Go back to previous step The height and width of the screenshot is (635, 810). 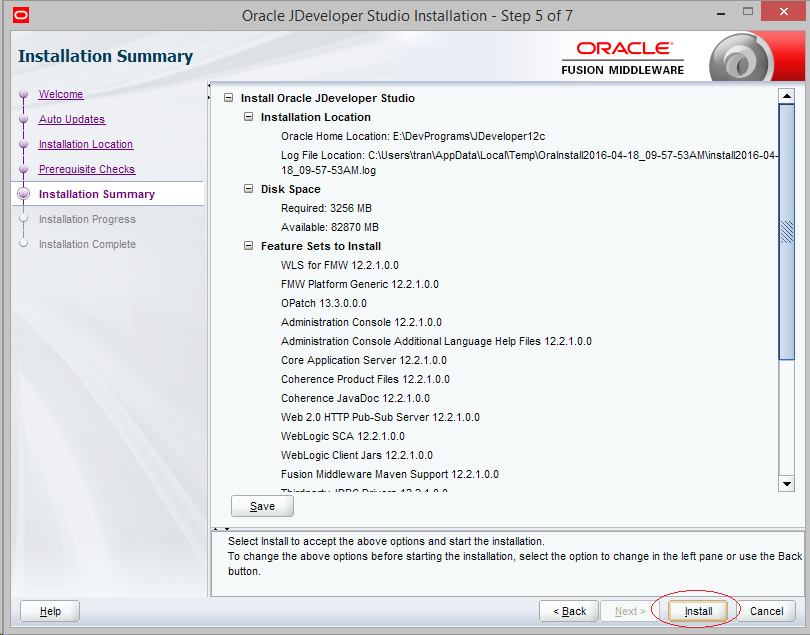569,611
